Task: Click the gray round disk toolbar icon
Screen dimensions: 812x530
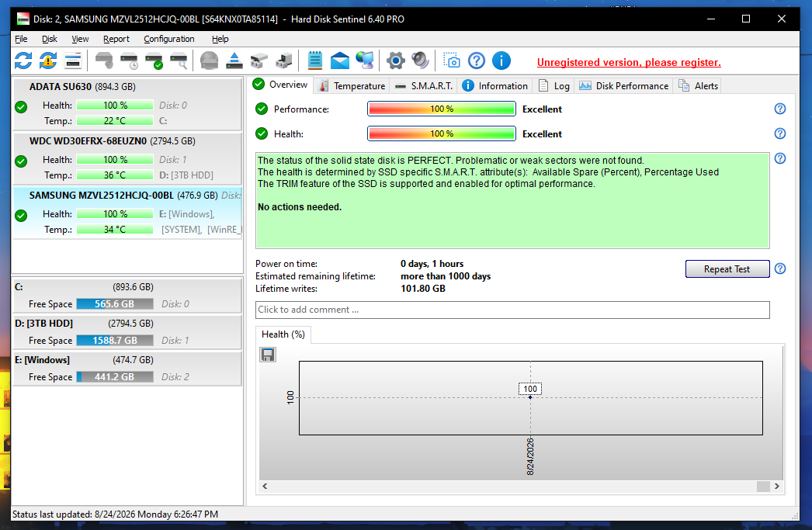Action: click(x=210, y=61)
